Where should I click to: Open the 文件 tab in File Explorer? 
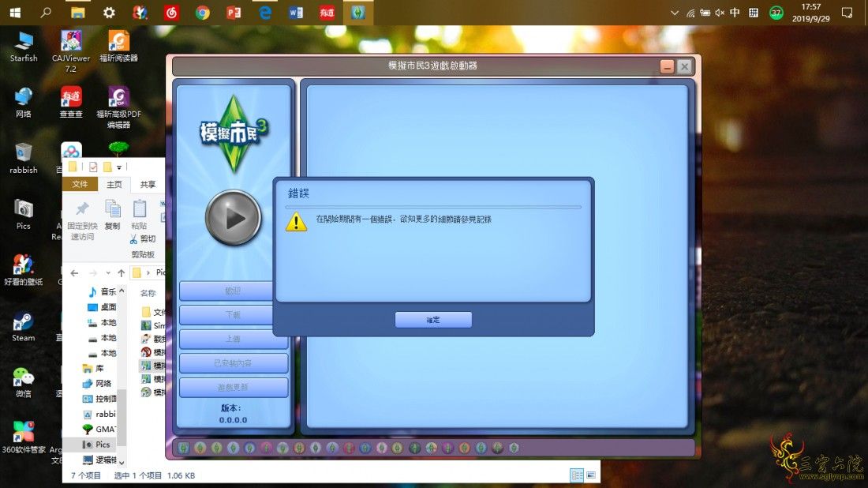coord(80,184)
